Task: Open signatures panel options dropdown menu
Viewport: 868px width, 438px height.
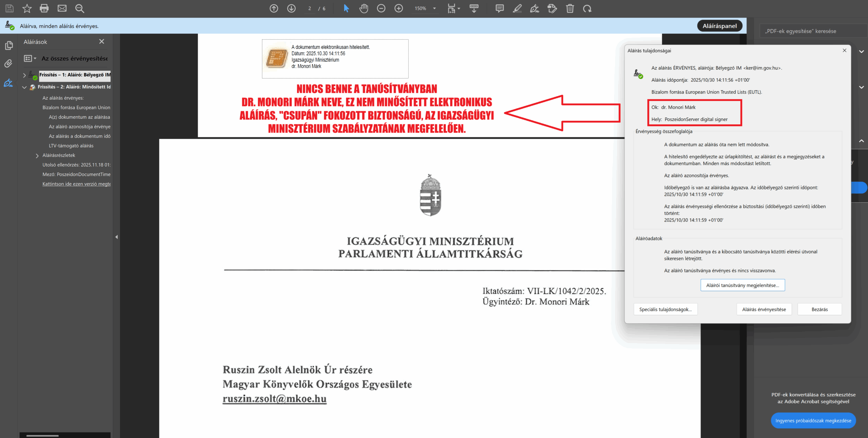Action: (x=30, y=58)
